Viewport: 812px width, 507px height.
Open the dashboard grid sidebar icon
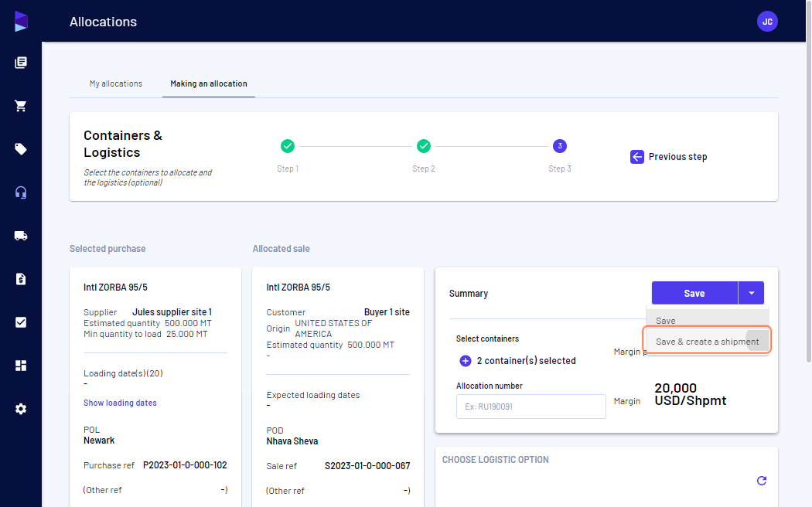21,366
